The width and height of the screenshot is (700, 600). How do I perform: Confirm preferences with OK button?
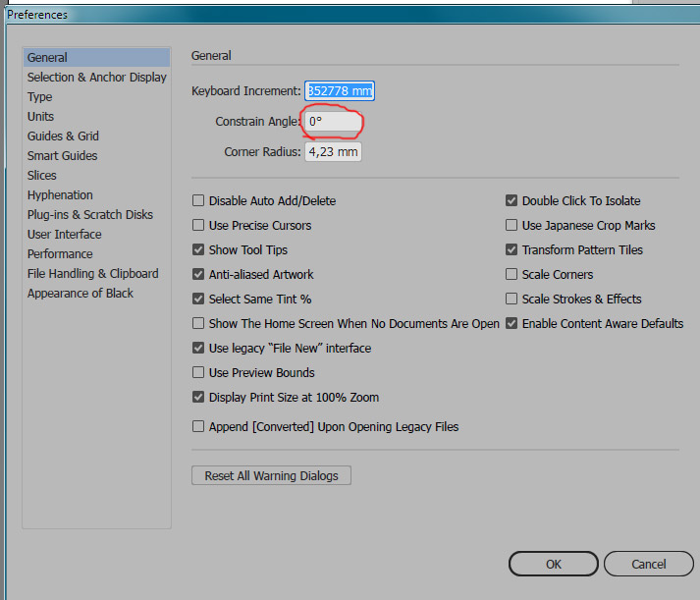coord(554,564)
